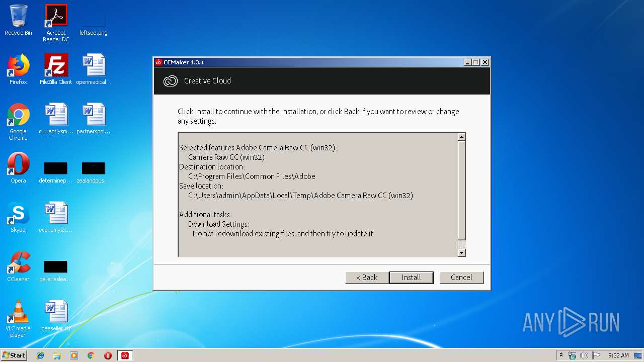Click the 'Save location:' line
Image resolution: width=644 pixels, height=362 pixels.
click(201, 186)
